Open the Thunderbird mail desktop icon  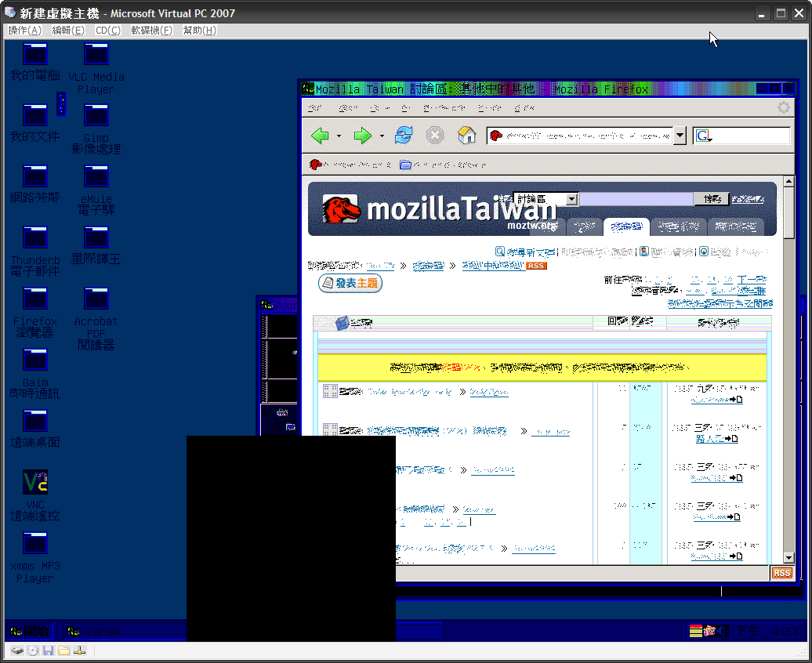35,237
